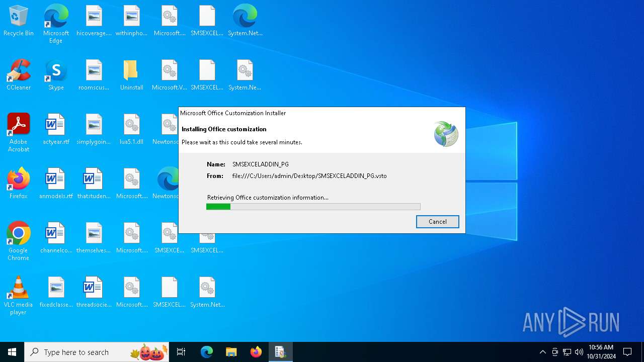Click the Microsoft Office Customization Installer title bar
Image resolution: width=644 pixels, height=362 pixels.
point(322,113)
